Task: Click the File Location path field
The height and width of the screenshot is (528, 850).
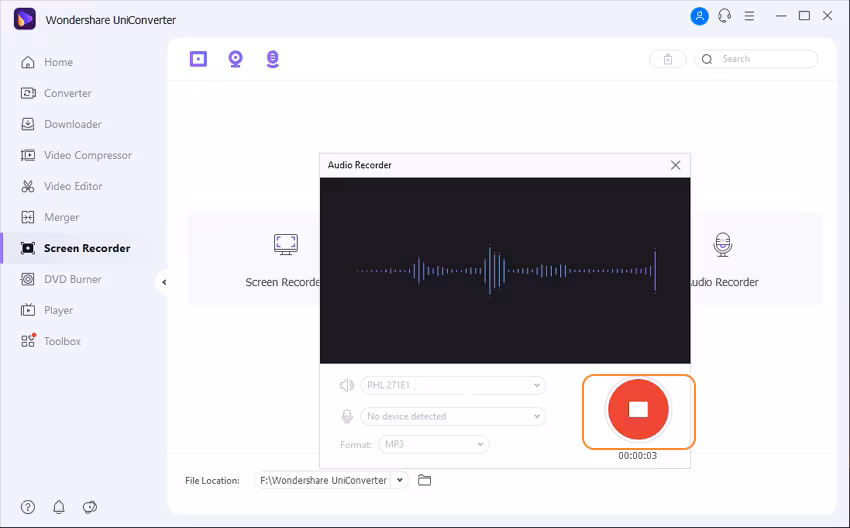Action: pos(323,480)
